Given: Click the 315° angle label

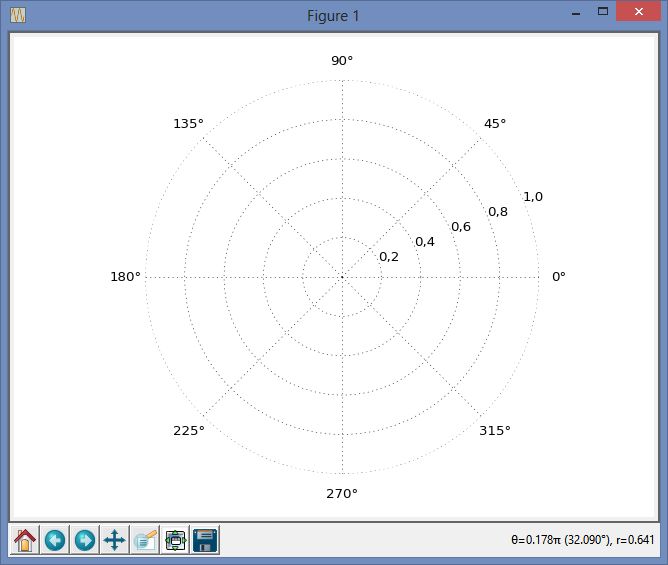Looking at the screenshot, I should [495, 430].
